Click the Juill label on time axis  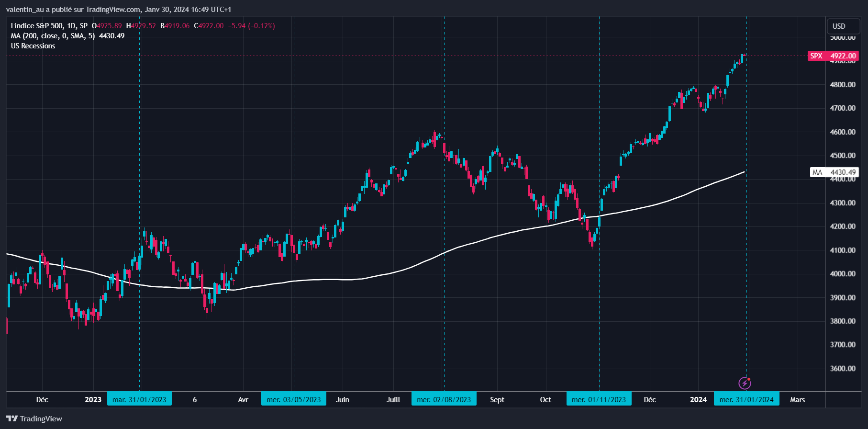coord(393,399)
